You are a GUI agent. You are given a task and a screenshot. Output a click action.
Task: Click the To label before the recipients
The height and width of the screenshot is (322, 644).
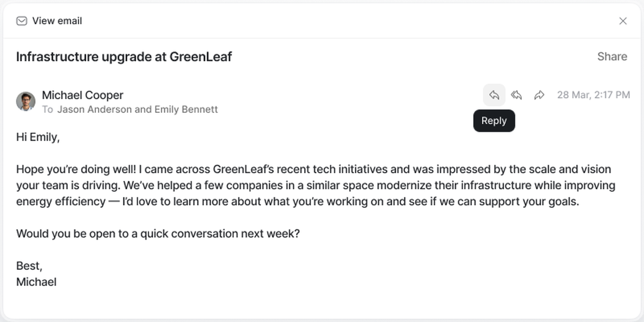(47, 110)
